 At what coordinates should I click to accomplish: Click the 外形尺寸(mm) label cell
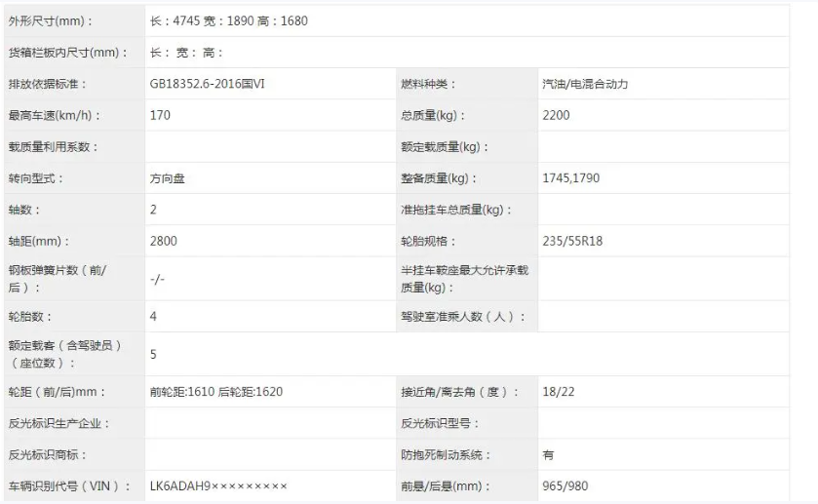click(53, 21)
